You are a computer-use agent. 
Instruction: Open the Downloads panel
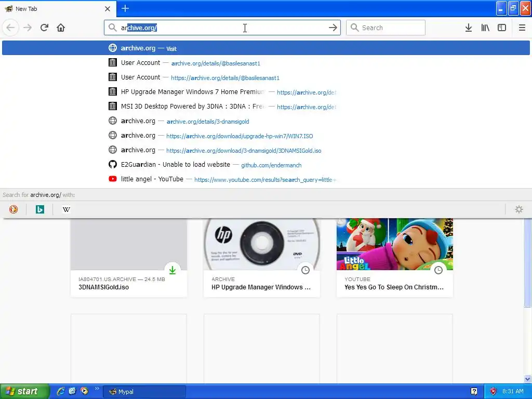(x=468, y=28)
